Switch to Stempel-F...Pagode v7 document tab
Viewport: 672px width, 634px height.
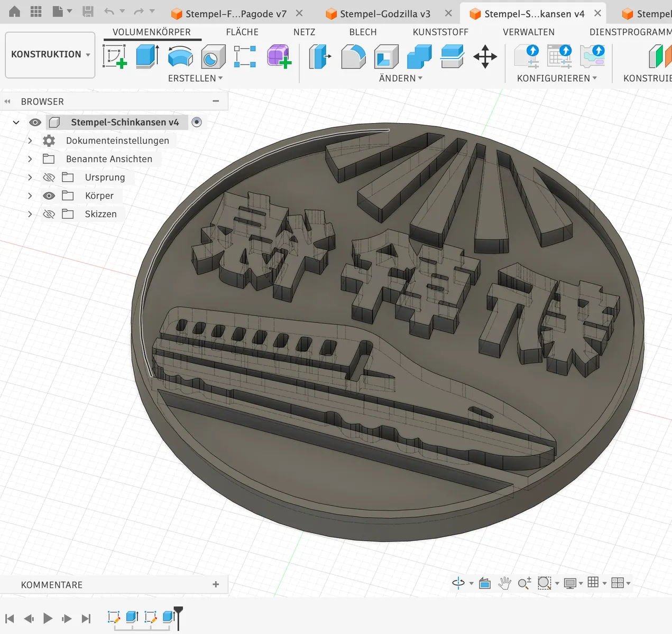(x=236, y=14)
